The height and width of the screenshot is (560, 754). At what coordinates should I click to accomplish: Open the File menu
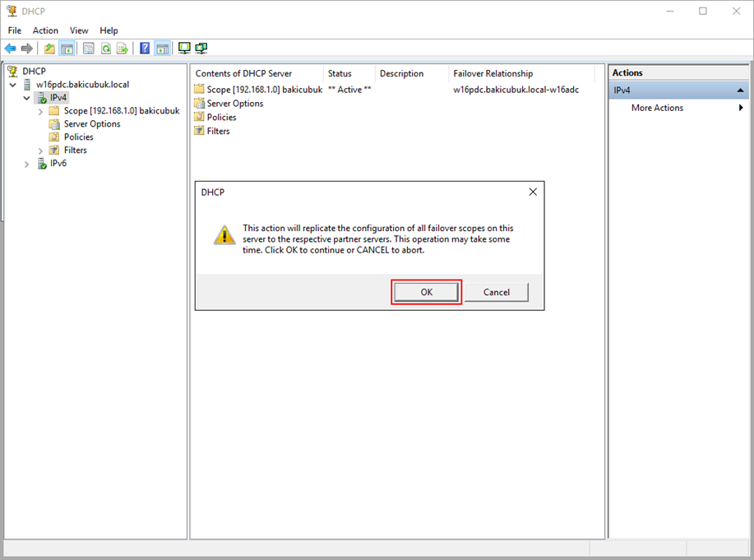[15, 30]
